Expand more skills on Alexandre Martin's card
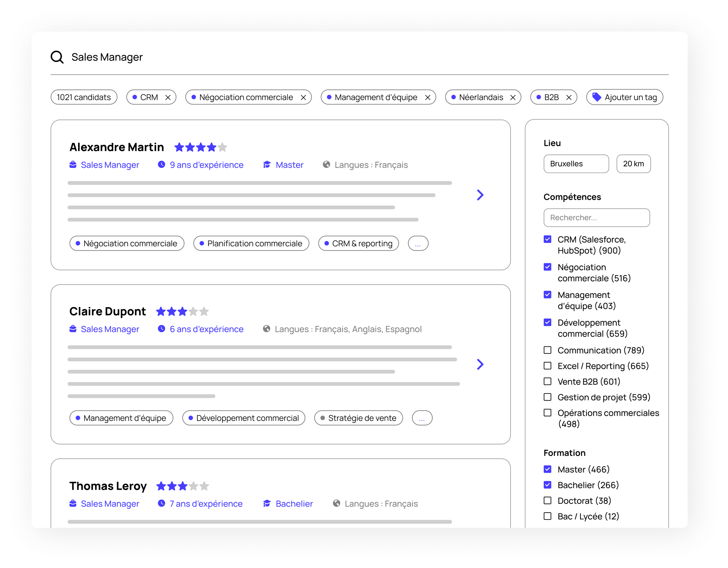The height and width of the screenshot is (568, 728). point(418,243)
